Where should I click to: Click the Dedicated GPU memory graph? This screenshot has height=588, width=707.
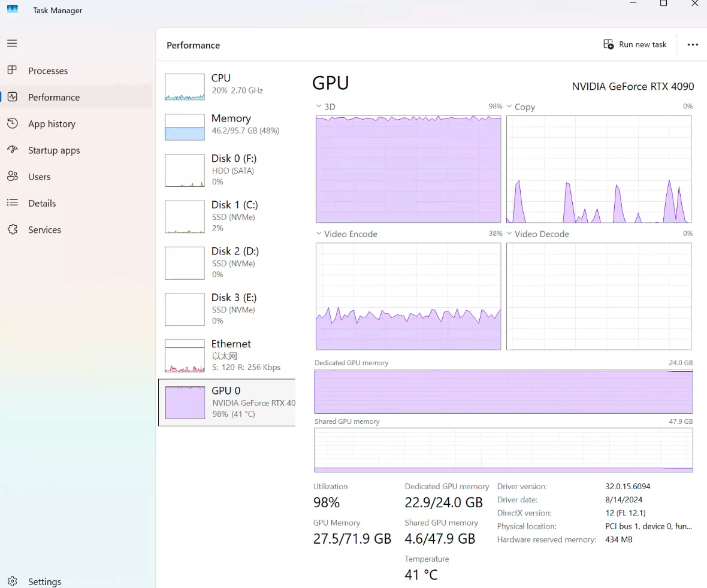[503, 392]
